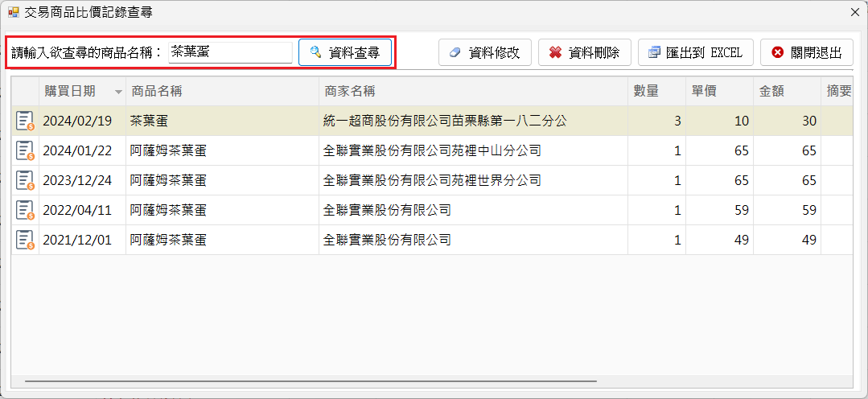Click the 金額 column header
The height and width of the screenshot is (399, 868).
pyautogui.click(x=788, y=92)
